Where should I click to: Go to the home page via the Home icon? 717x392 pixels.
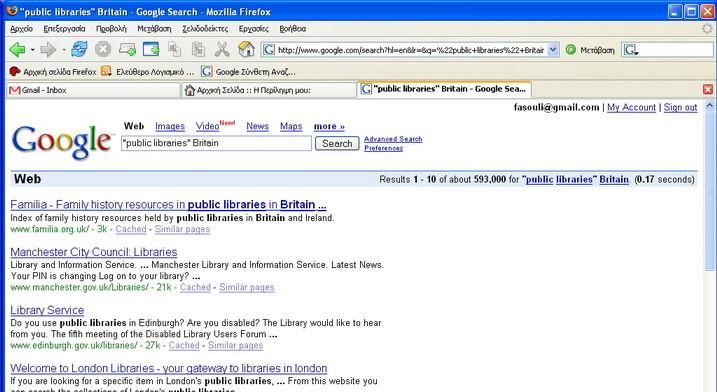[x=246, y=49]
